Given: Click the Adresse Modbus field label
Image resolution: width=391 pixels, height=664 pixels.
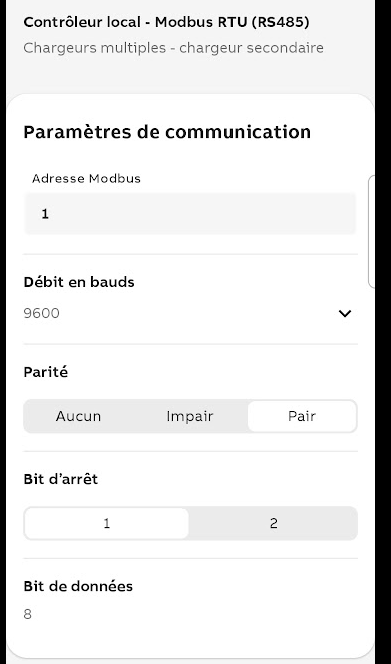Looking at the screenshot, I should pyautogui.click(x=86, y=179).
